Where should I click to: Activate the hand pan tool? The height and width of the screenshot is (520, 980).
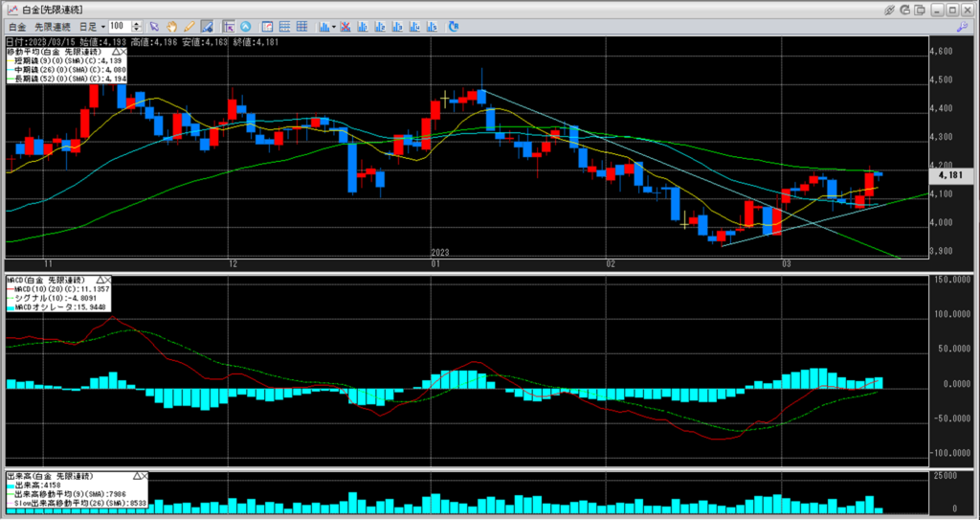pyautogui.click(x=172, y=26)
